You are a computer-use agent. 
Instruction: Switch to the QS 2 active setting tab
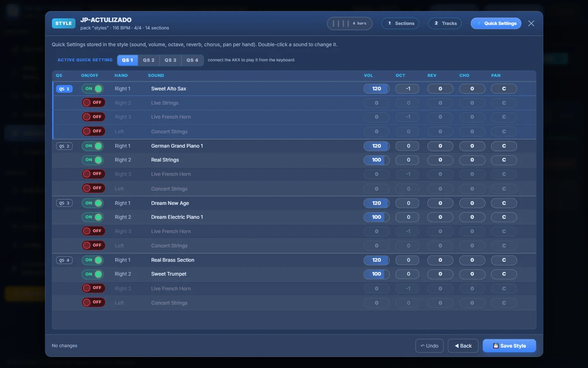pos(149,60)
